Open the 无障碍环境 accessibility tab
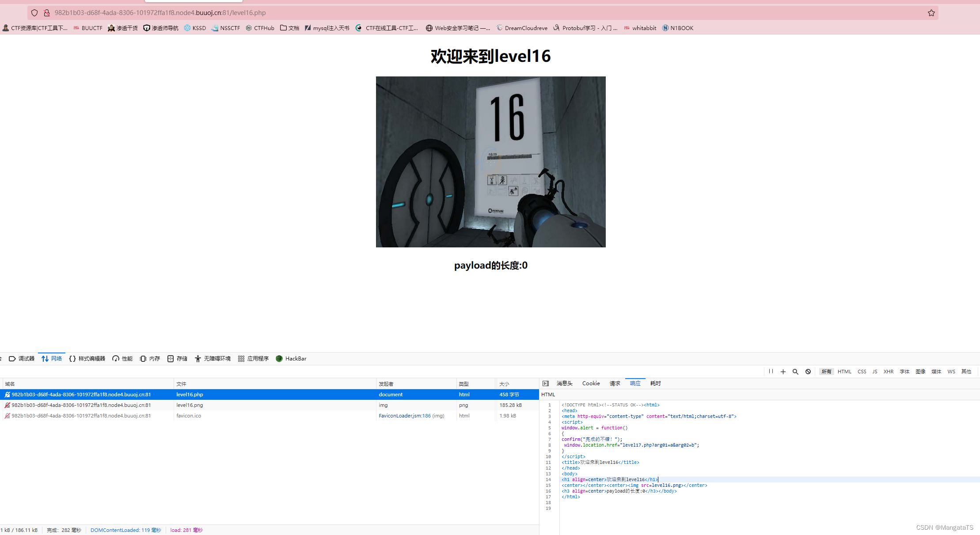The image size is (980, 535). 213,359
